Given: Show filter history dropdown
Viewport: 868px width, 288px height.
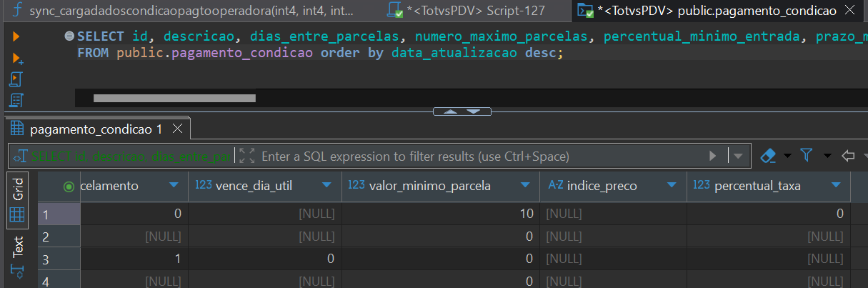Looking at the screenshot, I should (738, 155).
